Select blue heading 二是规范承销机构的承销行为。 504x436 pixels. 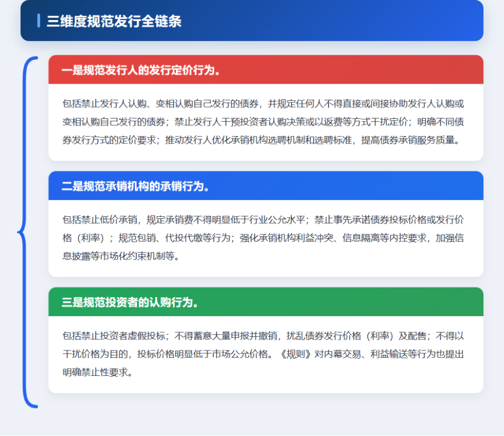coord(135,186)
